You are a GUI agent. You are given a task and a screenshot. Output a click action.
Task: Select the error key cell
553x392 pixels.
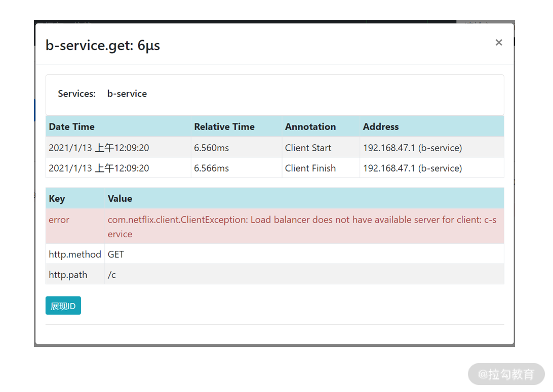tap(59, 220)
